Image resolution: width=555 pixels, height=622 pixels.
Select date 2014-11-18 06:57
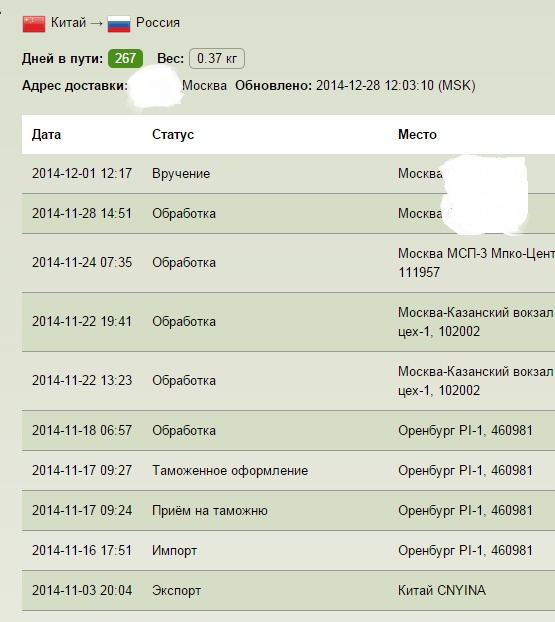tap(82, 430)
